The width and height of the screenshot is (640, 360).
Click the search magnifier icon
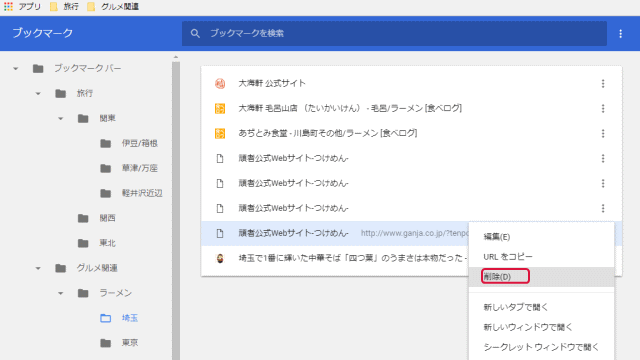(x=195, y=33)
